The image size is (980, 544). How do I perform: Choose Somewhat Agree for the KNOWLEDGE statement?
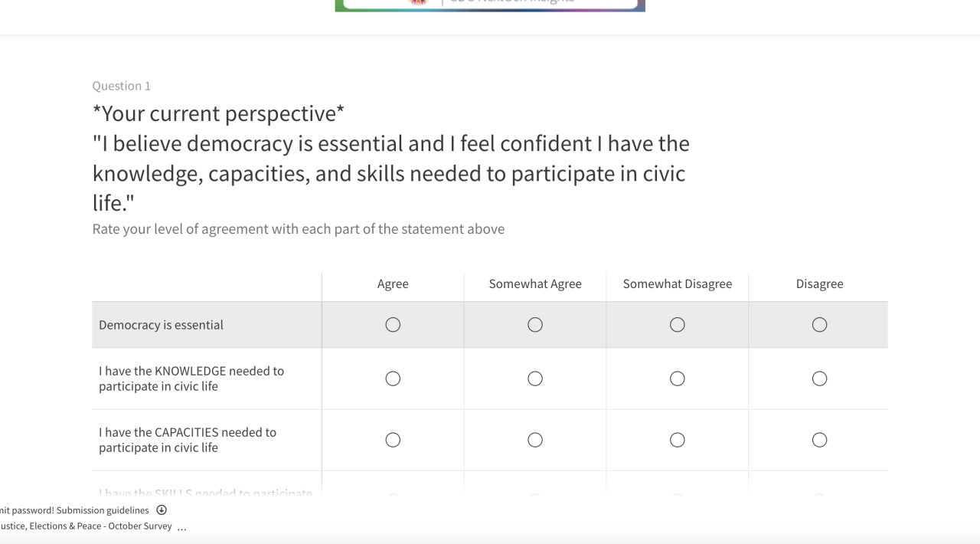535,379
